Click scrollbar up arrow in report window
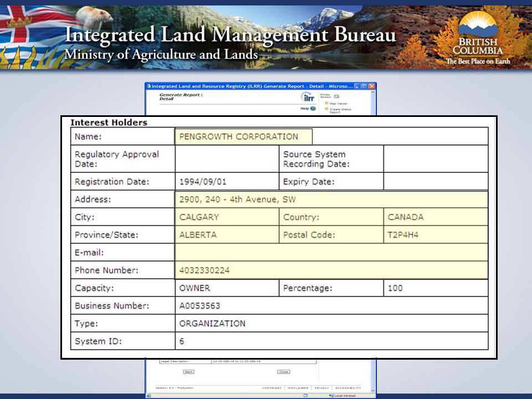The height and width of the screenshot is (399, 532). pyautogui.click(x=373, y=93)
